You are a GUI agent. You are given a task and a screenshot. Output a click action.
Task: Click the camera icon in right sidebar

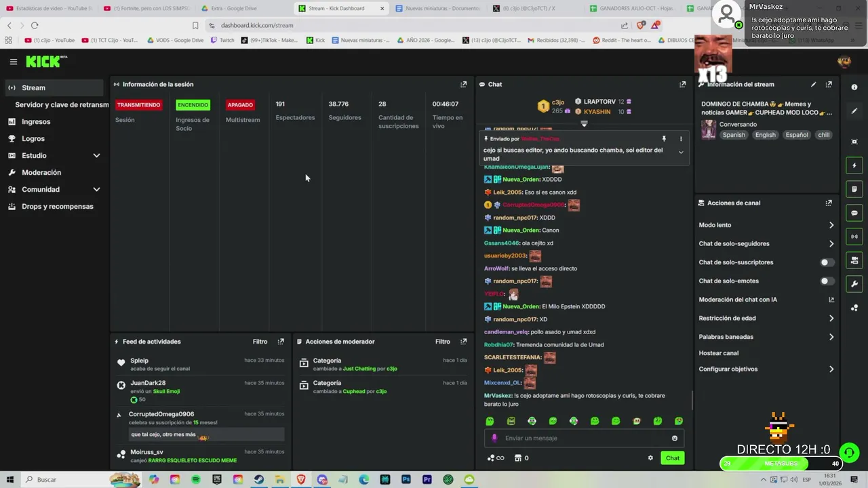tap(854, 260)
